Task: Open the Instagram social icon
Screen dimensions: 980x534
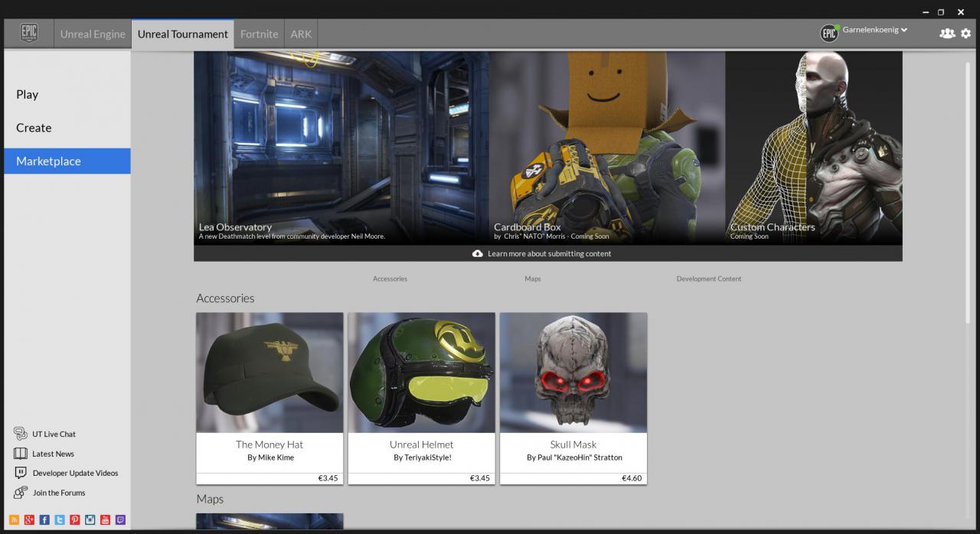Action: 90,519
